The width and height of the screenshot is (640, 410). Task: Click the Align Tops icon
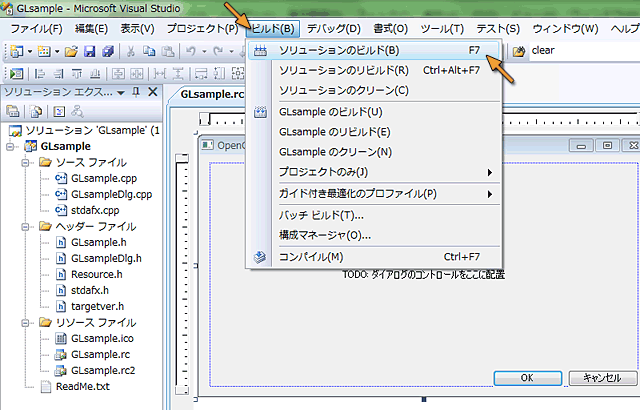(x=77, y=74)
